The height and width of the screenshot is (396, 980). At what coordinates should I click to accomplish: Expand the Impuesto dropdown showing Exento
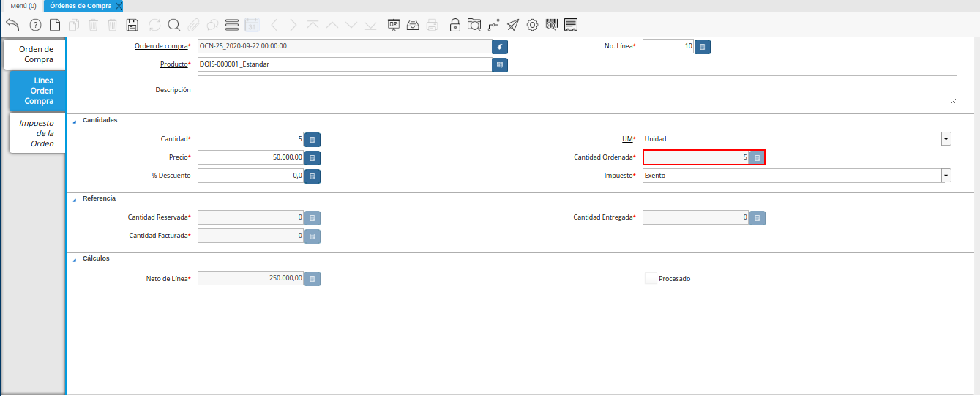tap(946, 176)
